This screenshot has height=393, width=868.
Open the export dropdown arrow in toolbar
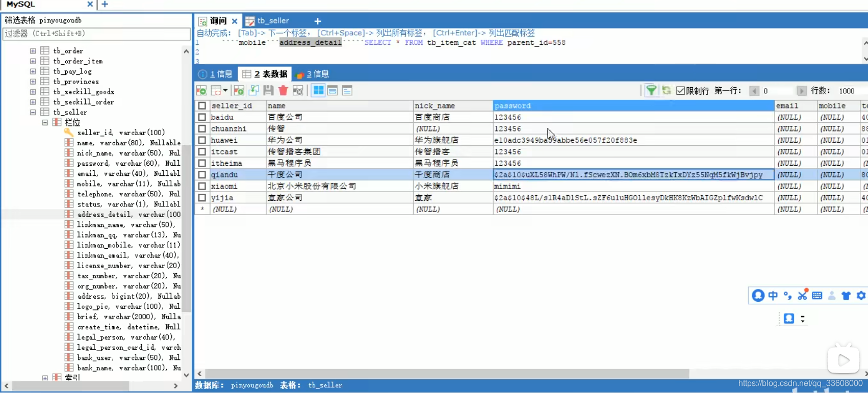pos(225,91)
